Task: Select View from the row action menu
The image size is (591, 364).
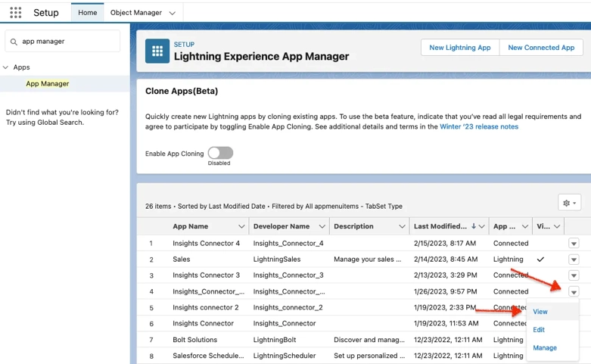Action: (540, 312)
